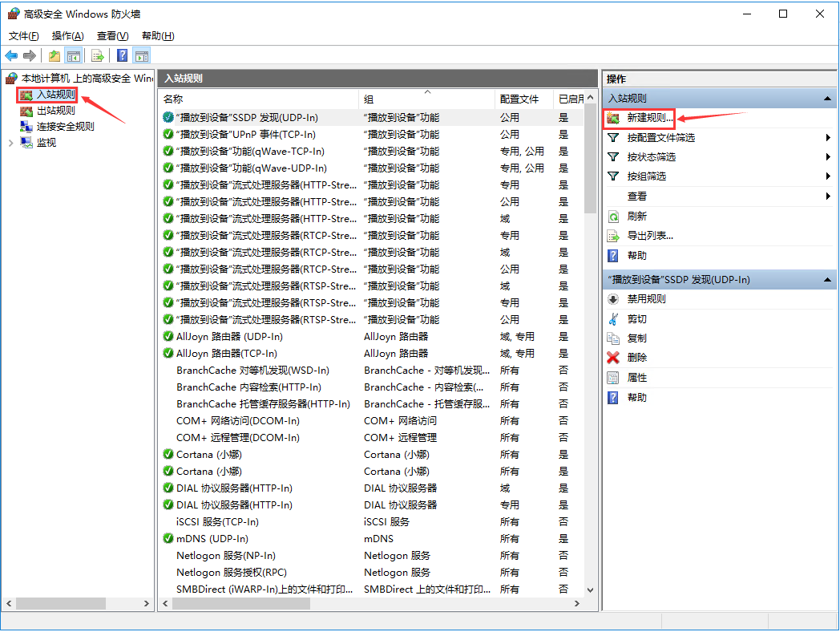
Task: Click the blue Help toolbar icon
Action: point(122,55)
